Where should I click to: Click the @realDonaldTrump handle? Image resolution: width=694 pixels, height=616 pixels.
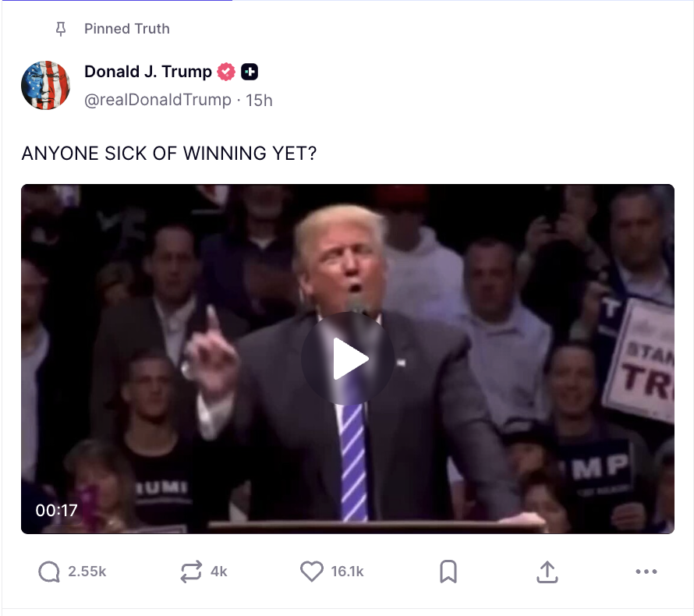[x=158, y=100]
